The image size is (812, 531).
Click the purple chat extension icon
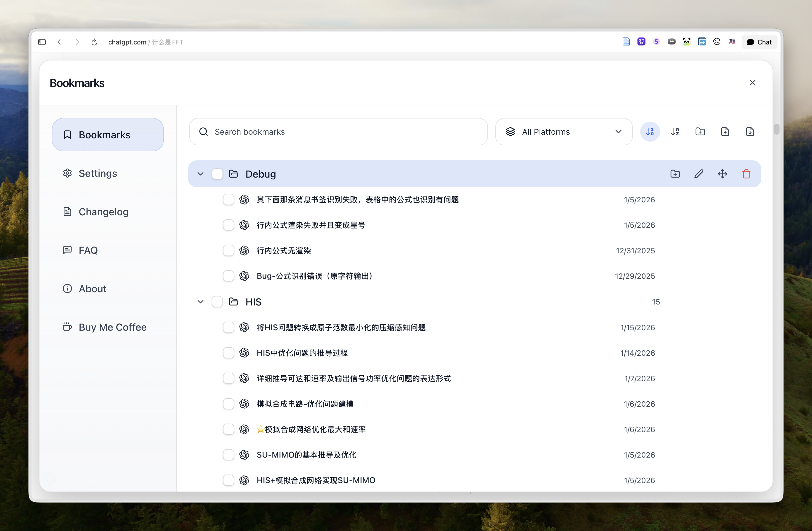point(641,42)
